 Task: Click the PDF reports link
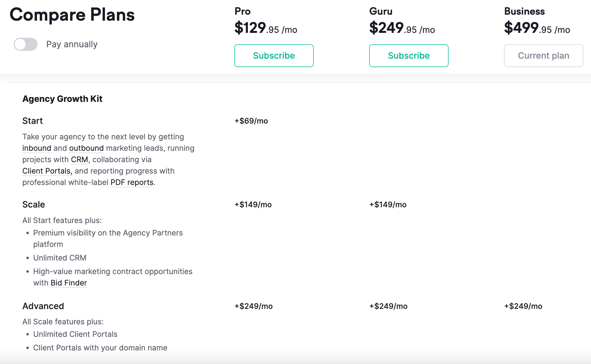tap(132, 183)
